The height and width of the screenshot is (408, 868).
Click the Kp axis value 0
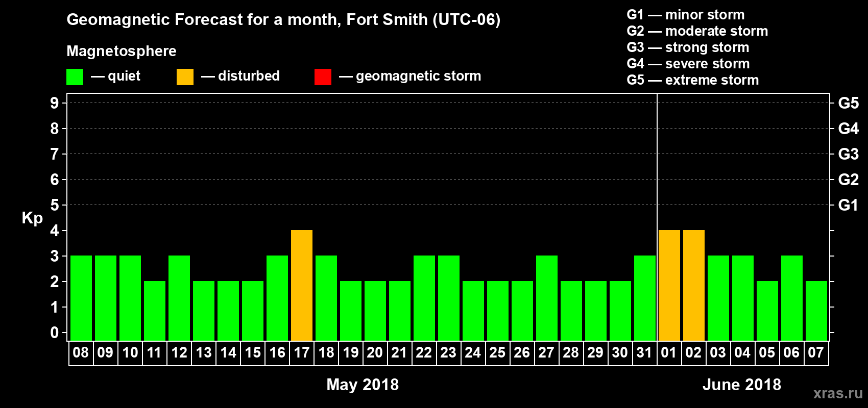pyautogui.click(x=55, y=333)
